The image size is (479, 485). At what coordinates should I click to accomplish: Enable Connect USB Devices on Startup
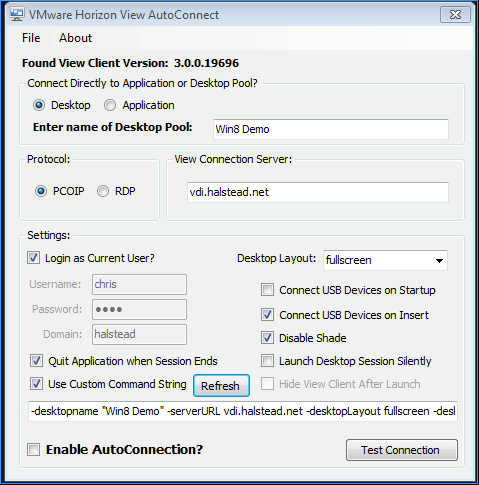267,290
